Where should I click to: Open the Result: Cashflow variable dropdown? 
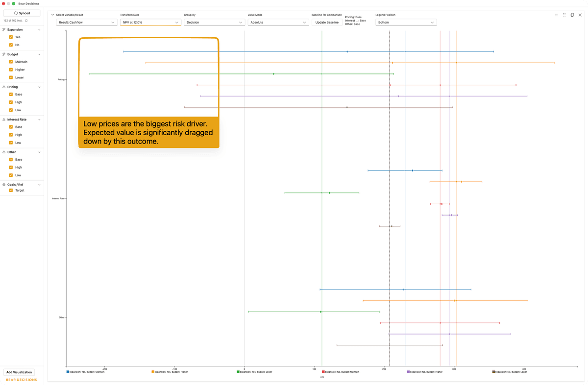point(87,23)
